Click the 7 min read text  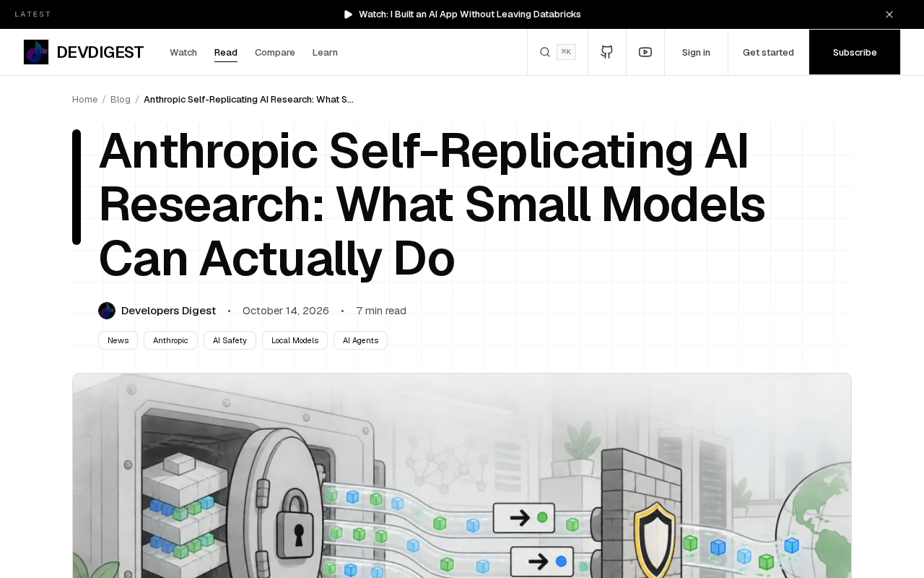point(381,311)
